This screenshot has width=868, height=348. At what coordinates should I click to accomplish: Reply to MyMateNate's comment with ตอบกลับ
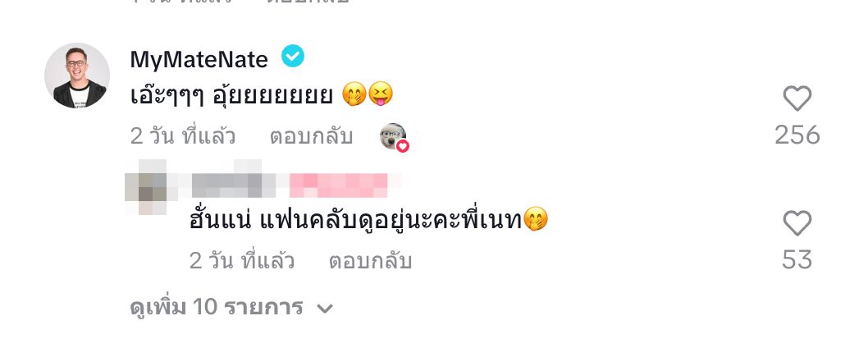[x=311, y=136]
